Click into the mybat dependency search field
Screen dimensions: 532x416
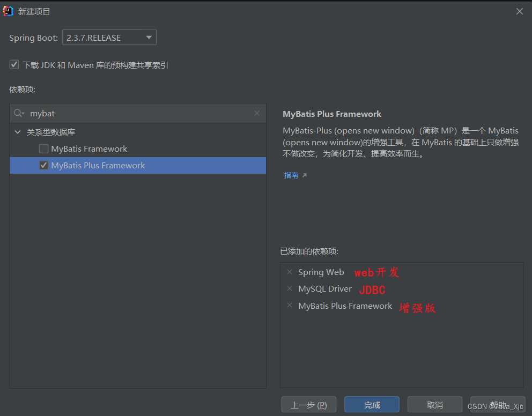pos(139,113)
